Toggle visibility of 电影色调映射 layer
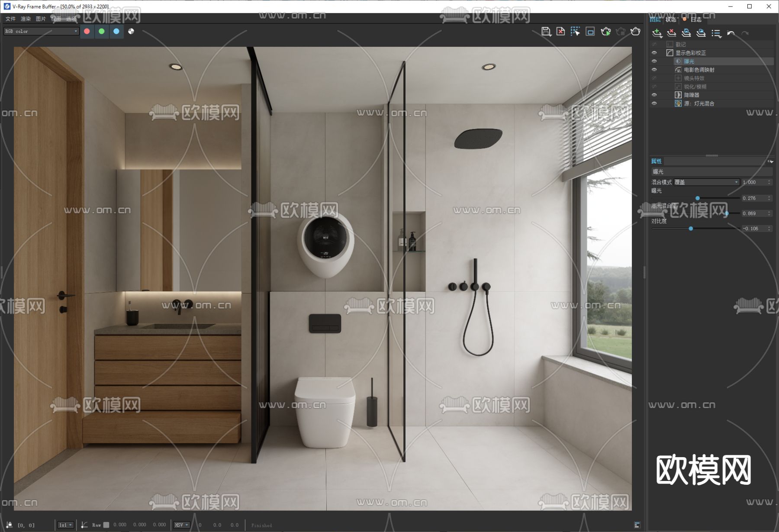Viewport: 779px width, 532px height. (654, 70)
